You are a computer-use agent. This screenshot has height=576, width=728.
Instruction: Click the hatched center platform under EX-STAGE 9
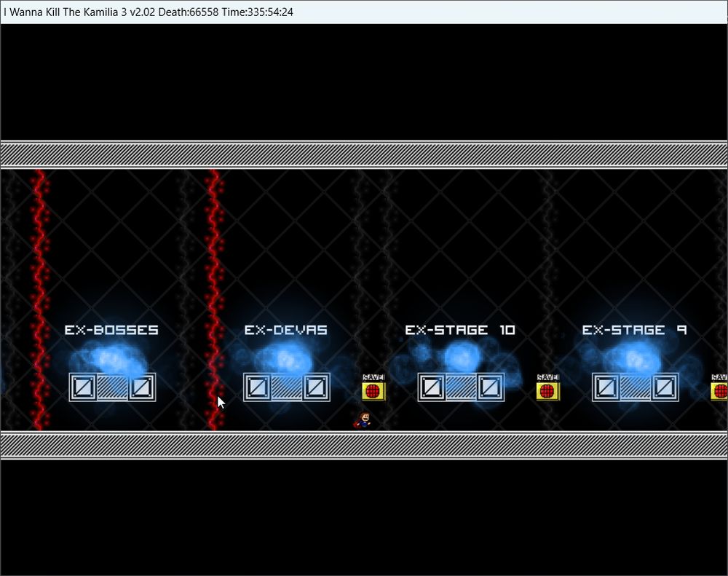pos(635,388)
